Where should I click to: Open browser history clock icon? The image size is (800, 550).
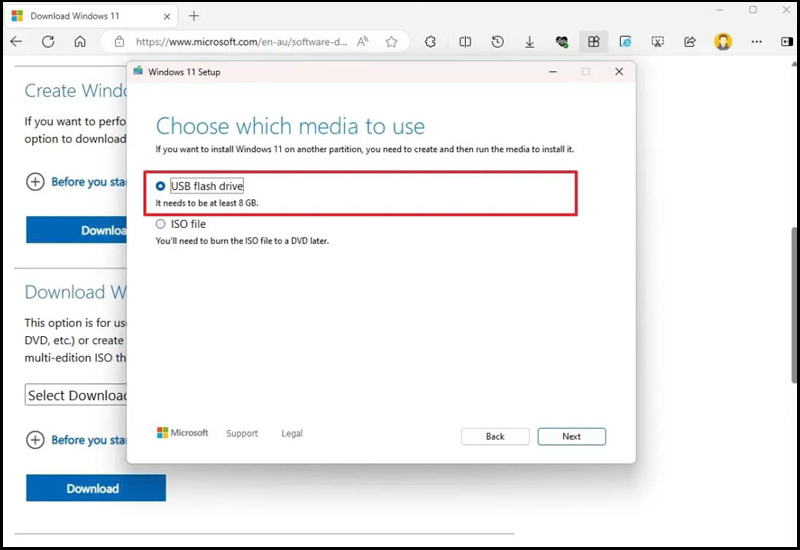(497, 42)
